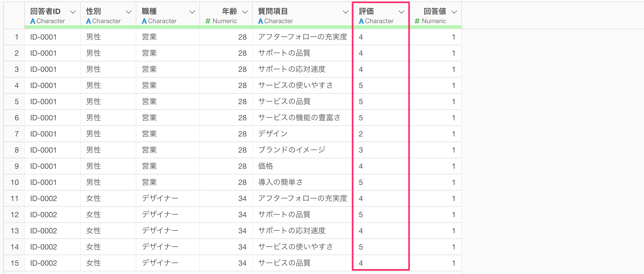Click the Character type icon under 性別
Image resolution: width=644 pixels, height=274 pixels.
88,21
